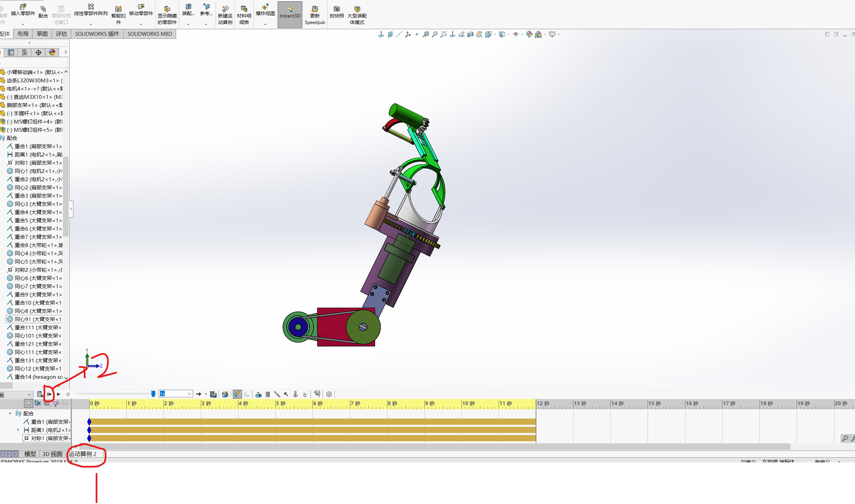Click the Motor icon in motion toolbar
Screen dimensions: 855x504
pos(259,394)
